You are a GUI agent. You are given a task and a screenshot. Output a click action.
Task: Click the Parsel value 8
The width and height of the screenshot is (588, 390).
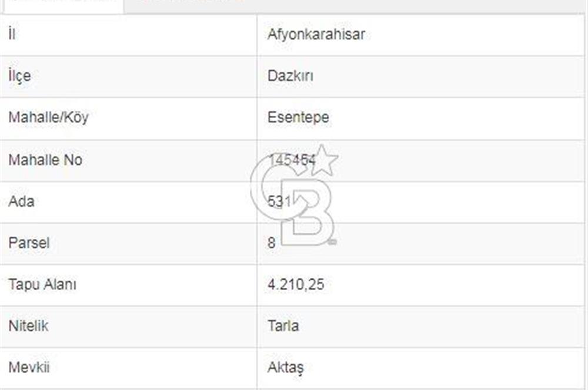click(x=270, y=243)
